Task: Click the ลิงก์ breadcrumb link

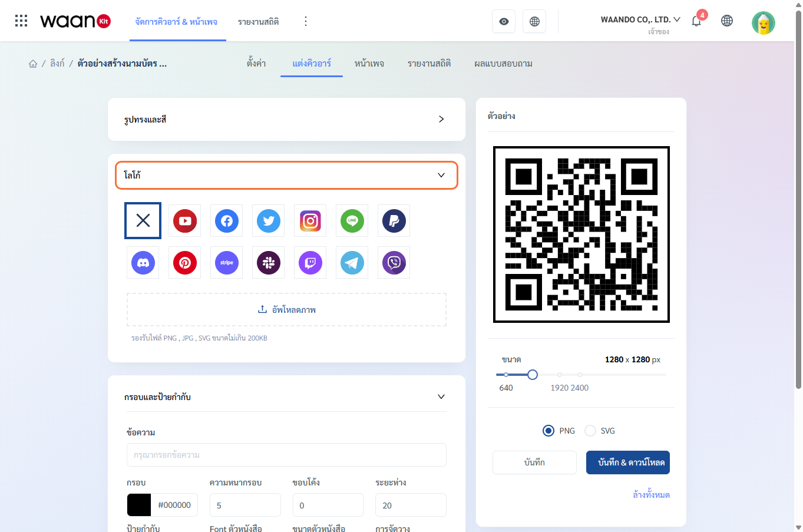Action: (57, 63)
